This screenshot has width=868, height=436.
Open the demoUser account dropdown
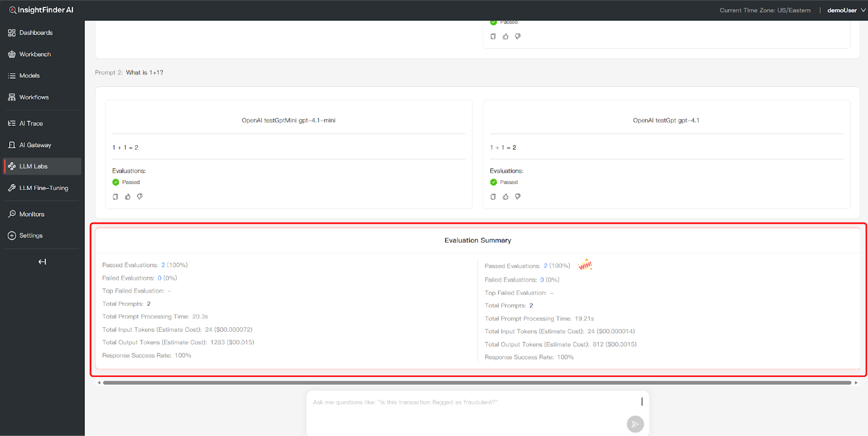coord(846,10)
